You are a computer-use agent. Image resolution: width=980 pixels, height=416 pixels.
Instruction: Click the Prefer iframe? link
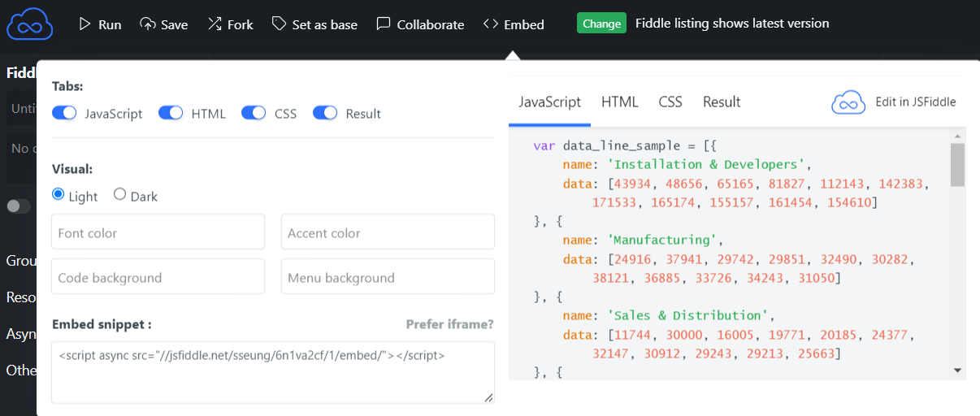point(450,324)
